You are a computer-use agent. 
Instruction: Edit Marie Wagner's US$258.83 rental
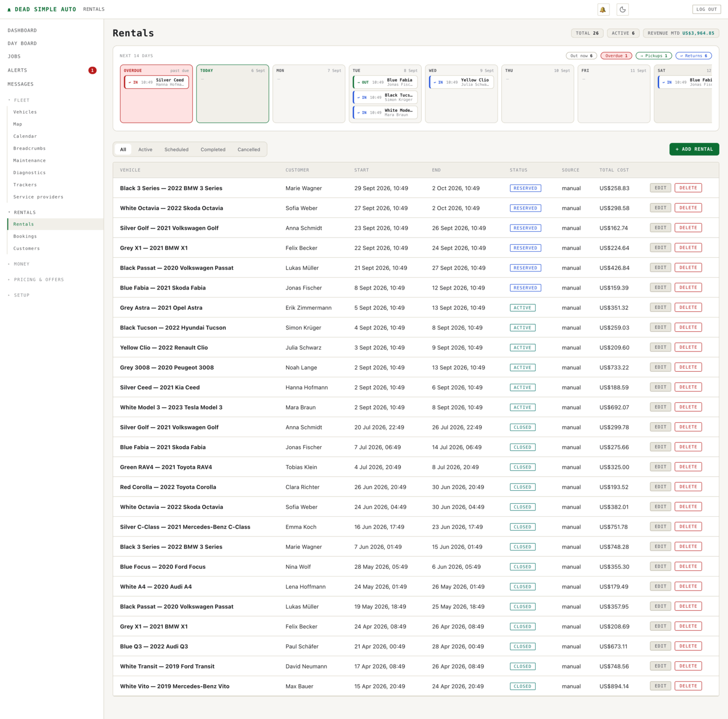click(x=660, y=188)
